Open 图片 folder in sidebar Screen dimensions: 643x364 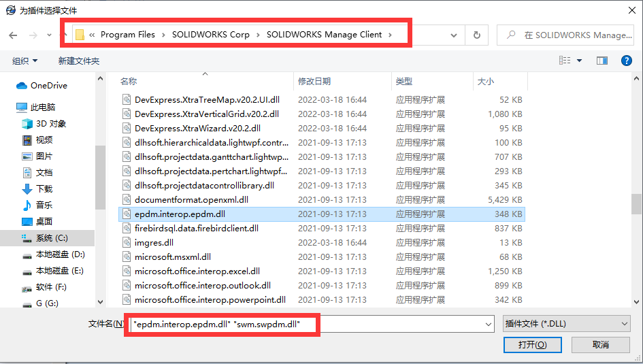click(x=37, y=156)
